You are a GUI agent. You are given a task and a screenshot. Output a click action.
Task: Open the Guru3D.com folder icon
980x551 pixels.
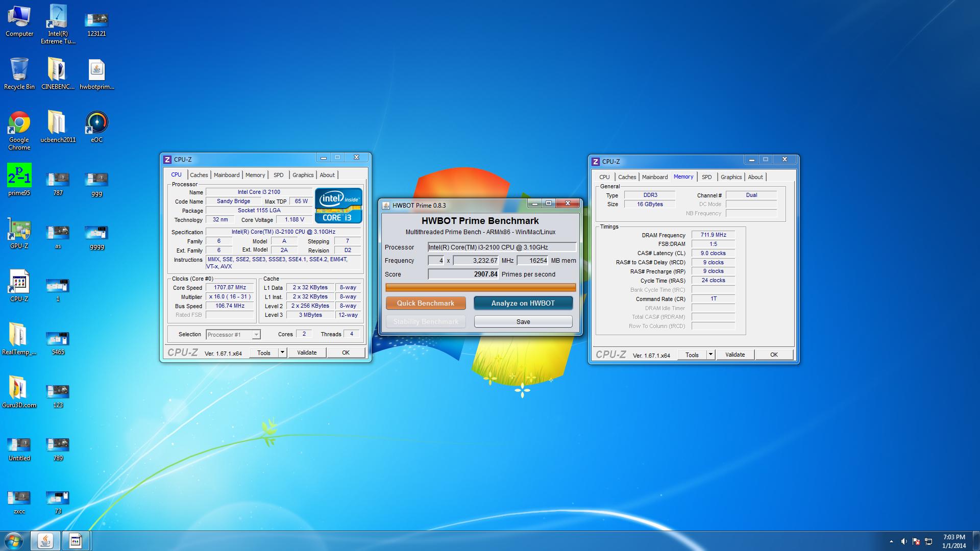(19, 392)
